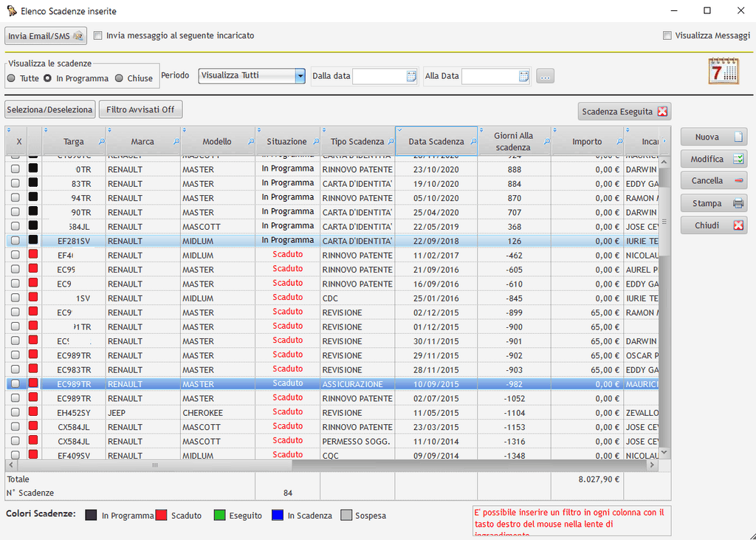This screenshot has width=756, height=540.
Task: Click the Modifica button
Action: click(x=714, y=159)
